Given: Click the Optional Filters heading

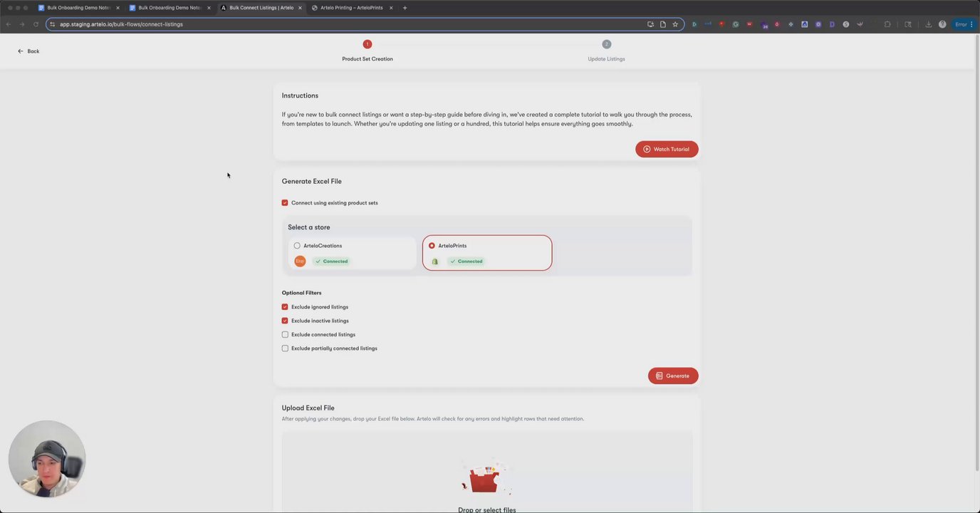Looking at the screenshot, I should [x=301, y=293].
